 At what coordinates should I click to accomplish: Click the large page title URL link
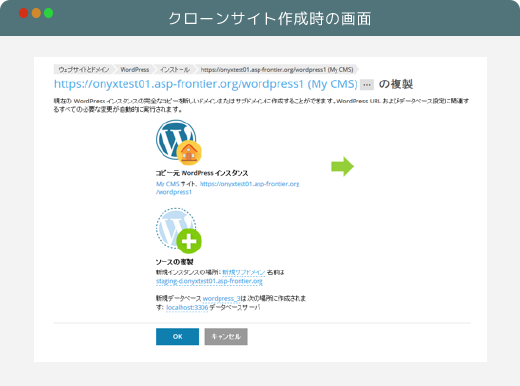206,84
